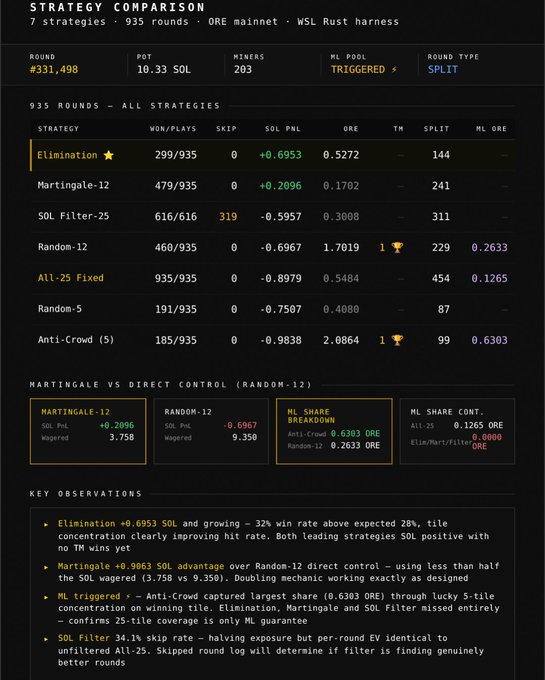The width and height of the screenshot is (545, 680).
Task: Click the ML ORE column header
Action: tap(491, 129)
